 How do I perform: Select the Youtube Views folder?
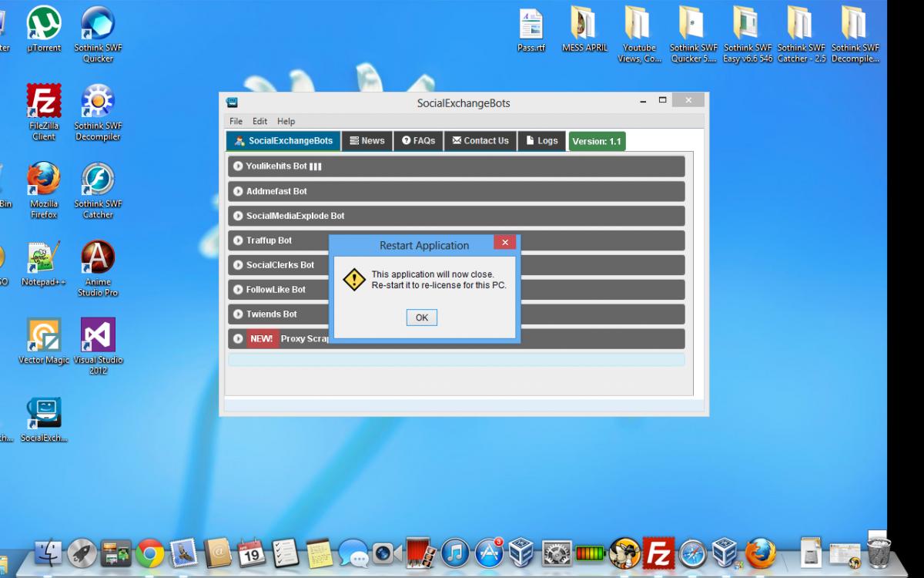(x=639, y=35)
